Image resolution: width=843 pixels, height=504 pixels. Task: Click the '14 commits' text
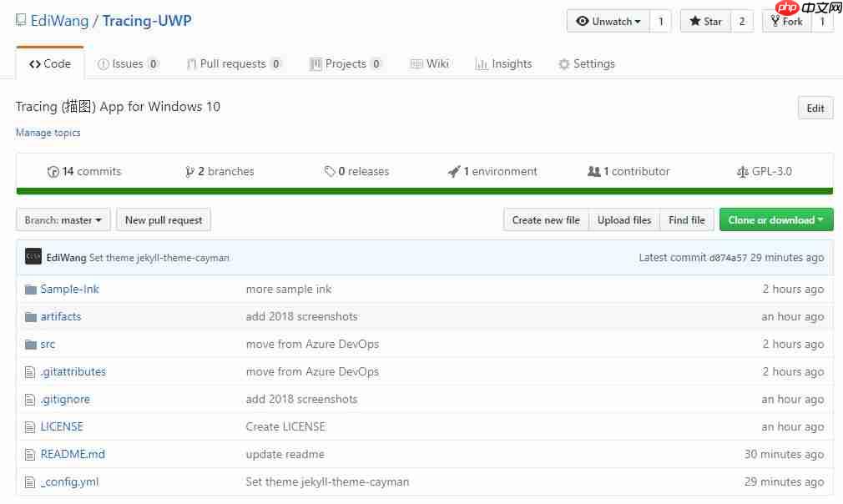click(x=92, y=171)
